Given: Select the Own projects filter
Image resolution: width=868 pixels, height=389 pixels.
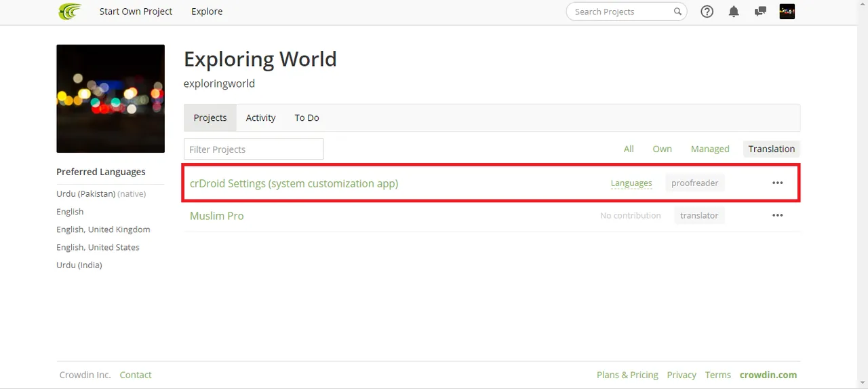Looking at the screenshot, I should coord(662,149).
